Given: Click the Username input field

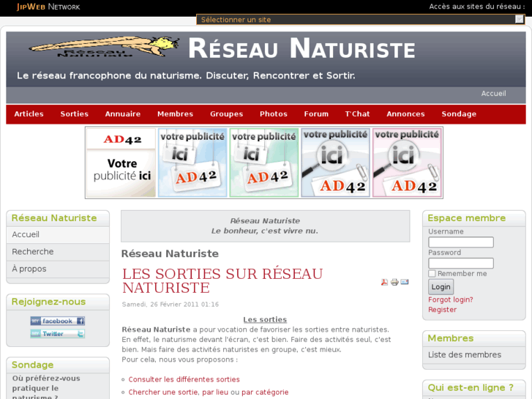Looking at the screenshot, I should [461, 242].
